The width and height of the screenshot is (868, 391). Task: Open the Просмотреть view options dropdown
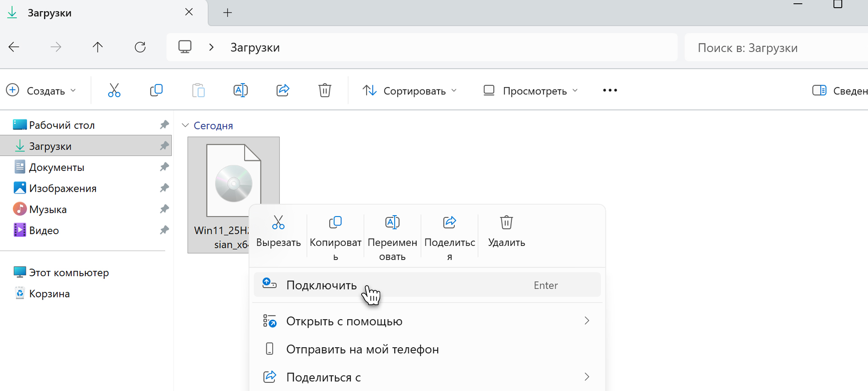tap(530, 90)
